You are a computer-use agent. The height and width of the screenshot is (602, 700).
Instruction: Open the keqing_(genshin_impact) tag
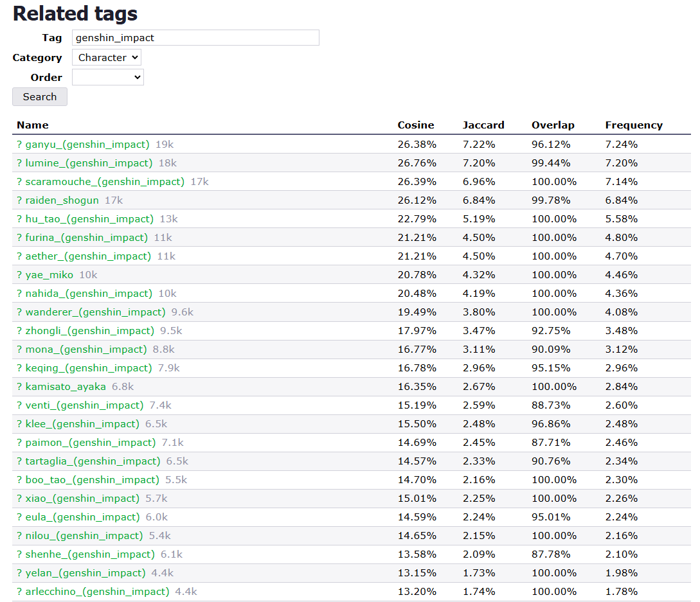(89, 368)
